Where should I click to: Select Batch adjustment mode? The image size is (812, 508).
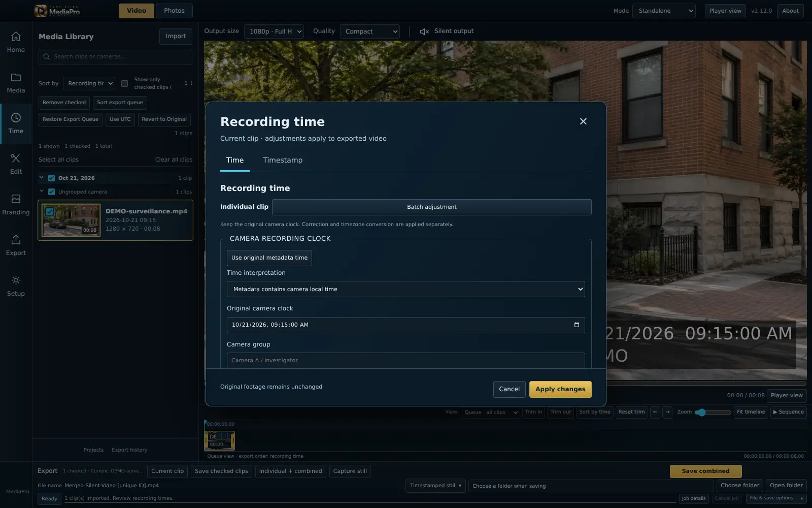pyautogui.click(x=431, y=207)
